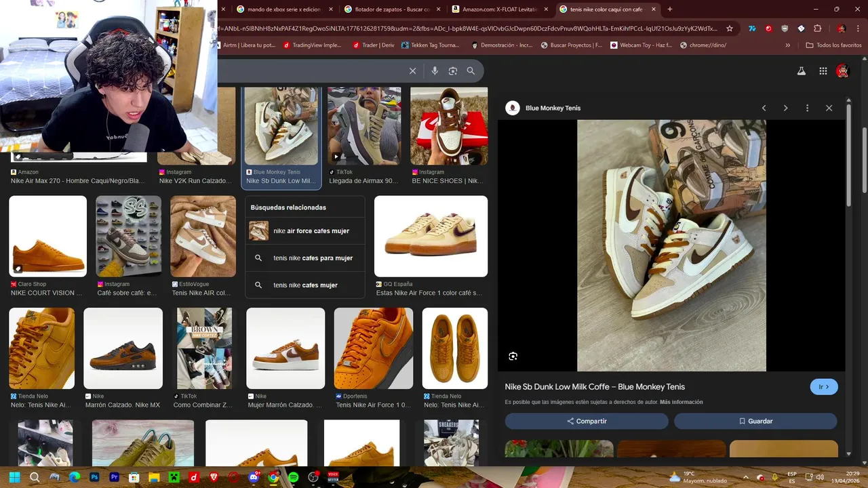Image resolution: width=868 pixels, height=488 pixels.
Task: Show hidden system tray icons
Action: tap(745, 477)
